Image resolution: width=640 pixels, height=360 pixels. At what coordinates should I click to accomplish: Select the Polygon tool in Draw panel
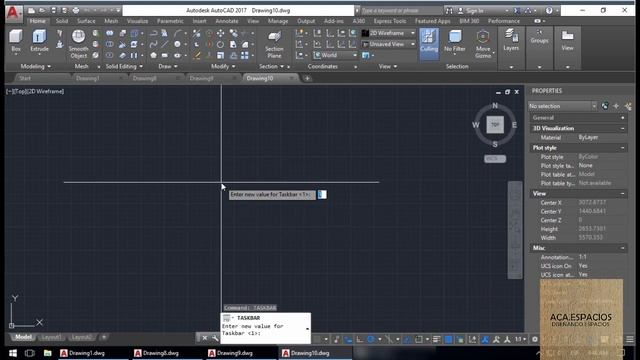(x=153, y=55)
